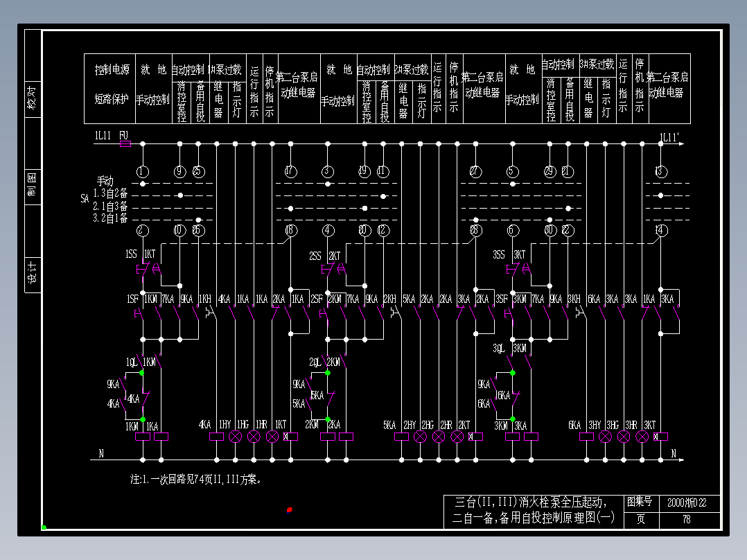Viewport: 747px width, 560px height.
Task: Select the 3QL contact label
Action: [499, 349]
